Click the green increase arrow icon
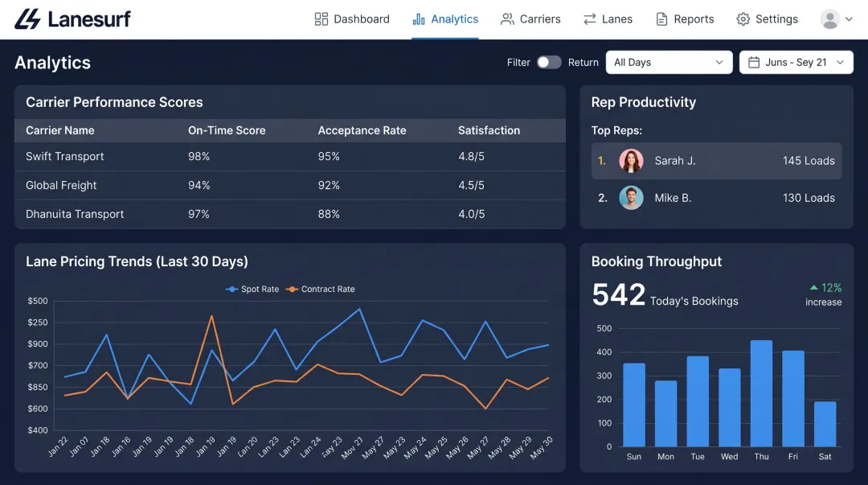 [813, 288]
